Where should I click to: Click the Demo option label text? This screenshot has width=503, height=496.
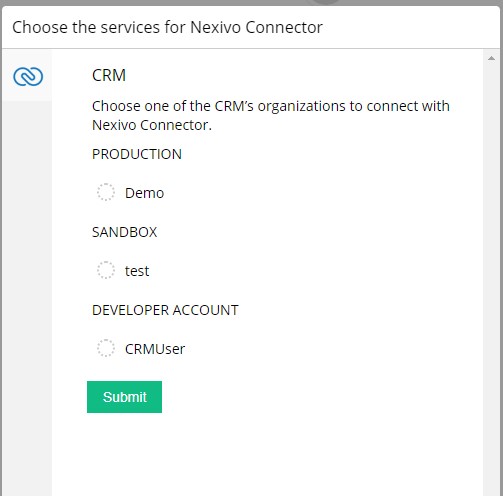point(144,193)
